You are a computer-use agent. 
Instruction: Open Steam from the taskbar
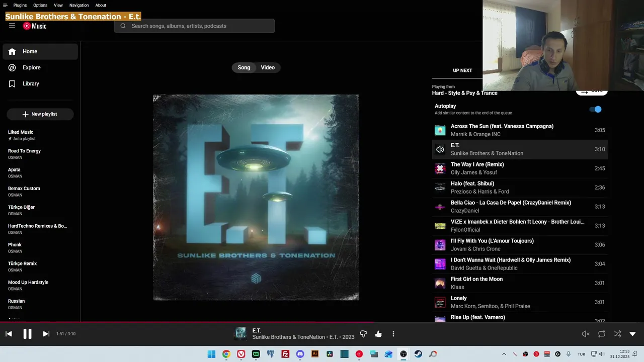tap(418, 354)
